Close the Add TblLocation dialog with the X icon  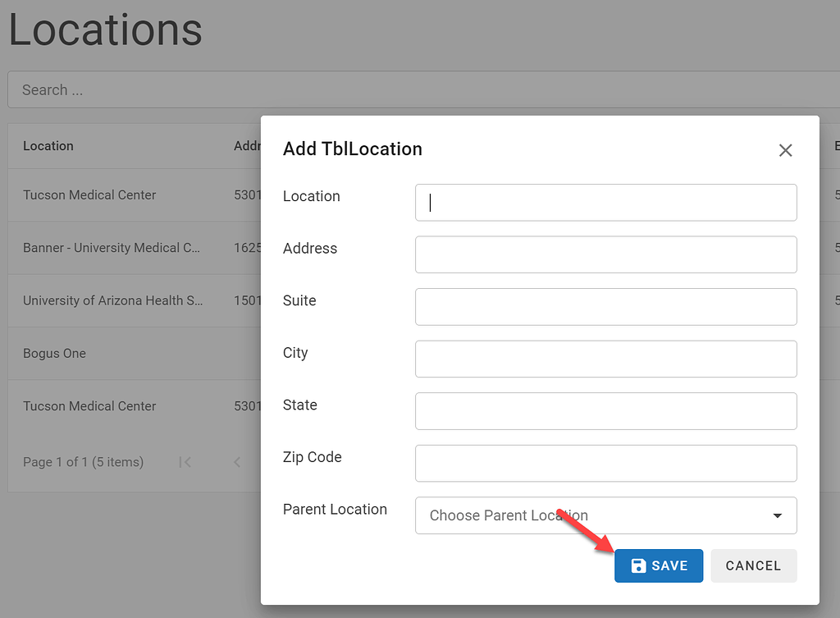(x=785, y=150)
